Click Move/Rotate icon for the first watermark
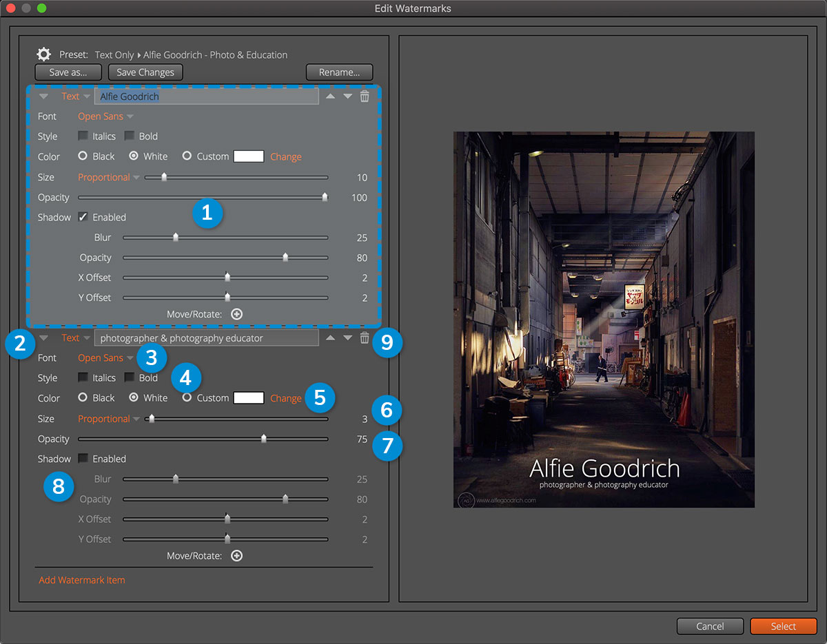 236,314
